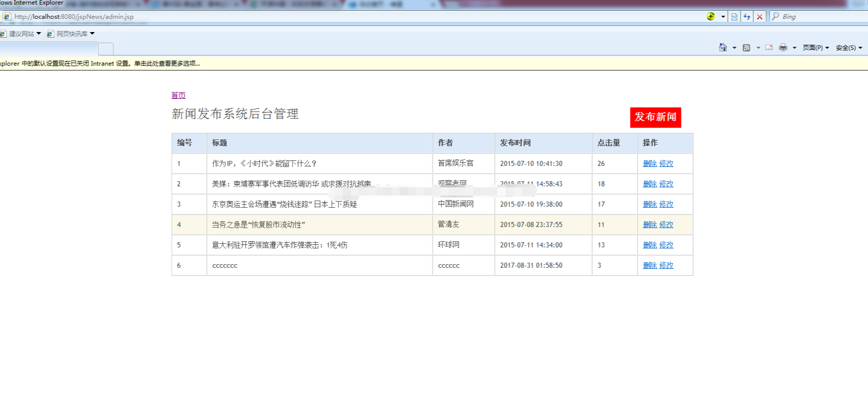Click 删除 for the ccccccc row

tap(650, 265)
